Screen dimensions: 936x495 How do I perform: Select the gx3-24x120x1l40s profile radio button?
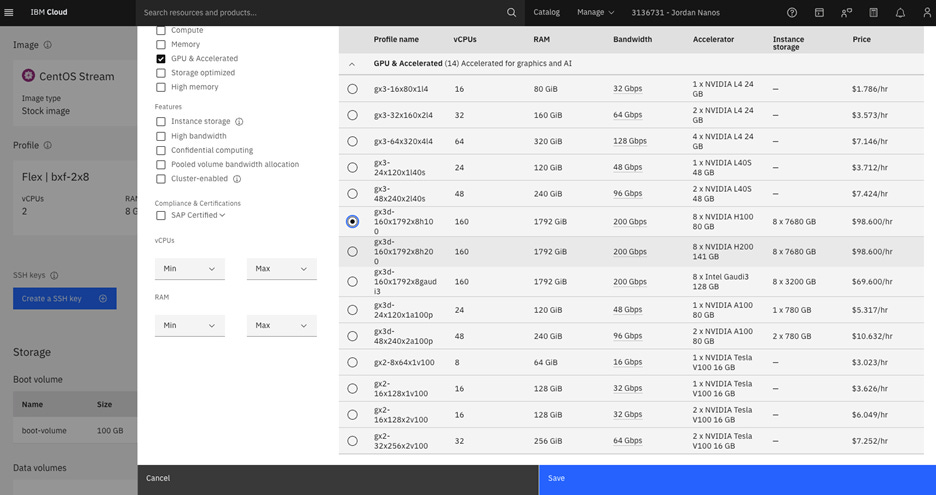[x=352, y=168]
